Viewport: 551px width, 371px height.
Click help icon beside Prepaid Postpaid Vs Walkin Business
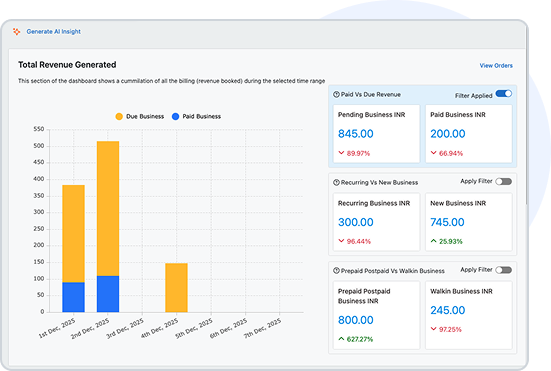coord(336,271)
